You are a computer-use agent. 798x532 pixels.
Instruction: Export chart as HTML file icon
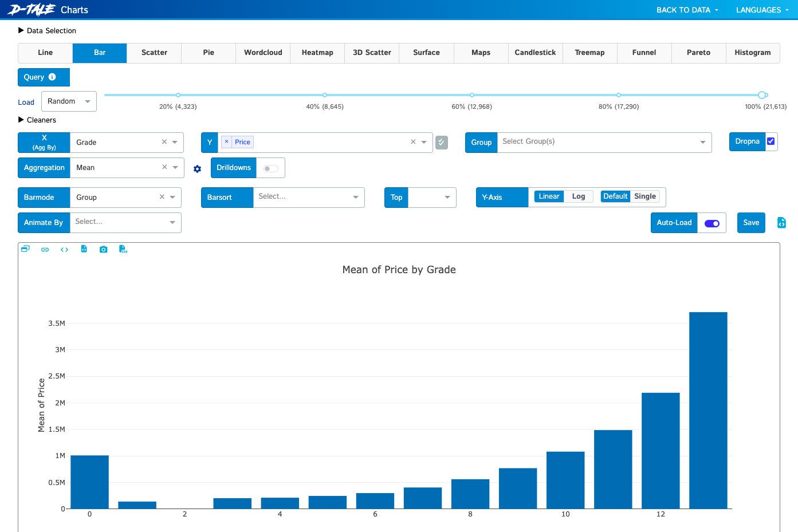84,249
